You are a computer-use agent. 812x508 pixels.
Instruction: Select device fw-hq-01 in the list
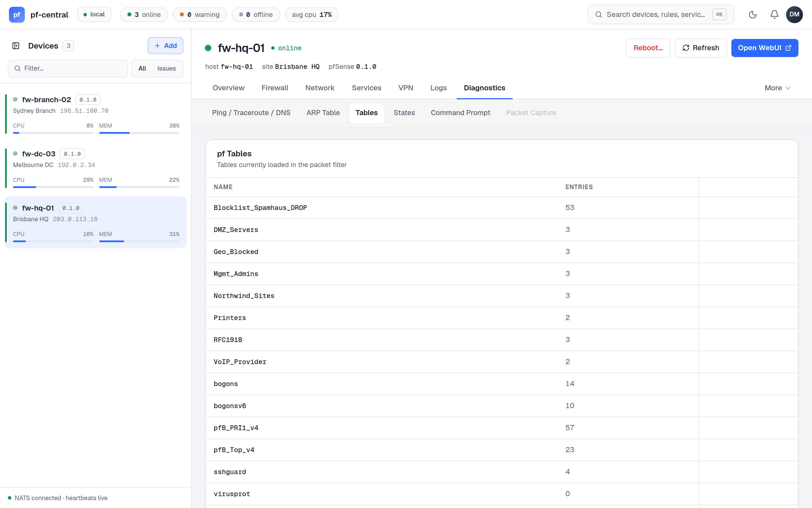[96, 222]
